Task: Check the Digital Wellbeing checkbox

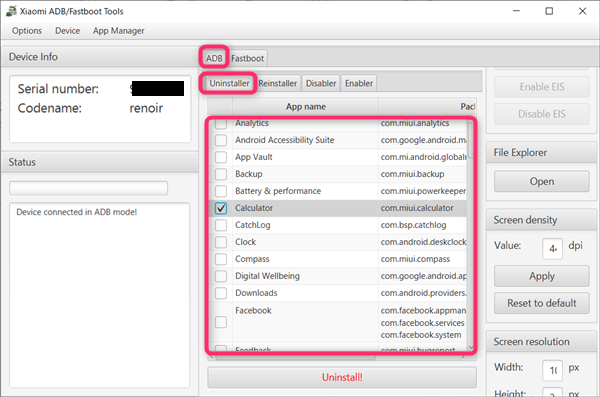Action: 221,276
